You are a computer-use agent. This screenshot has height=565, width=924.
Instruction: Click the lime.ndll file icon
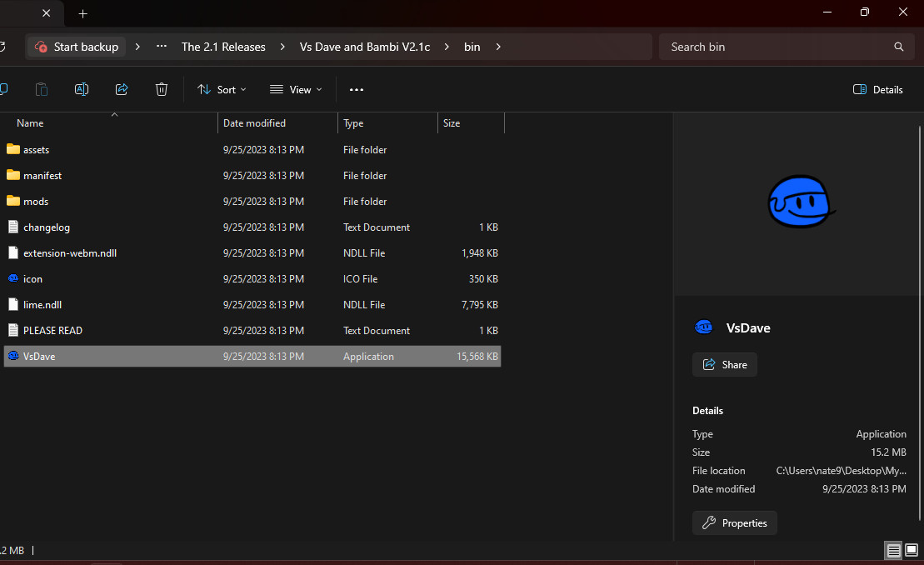coord(13,305)
